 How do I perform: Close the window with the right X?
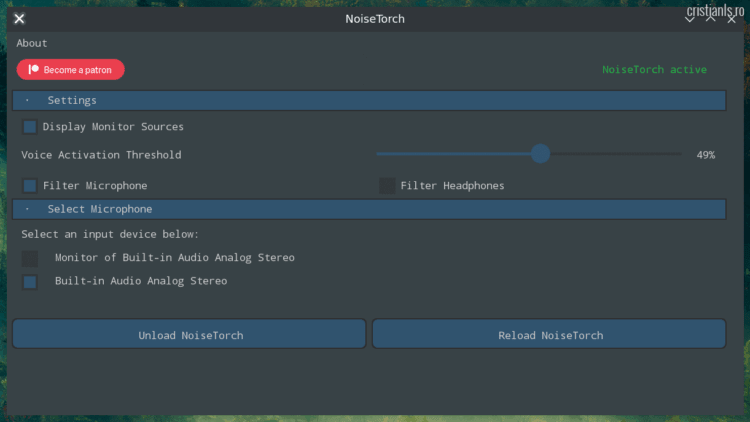[731, 19]
